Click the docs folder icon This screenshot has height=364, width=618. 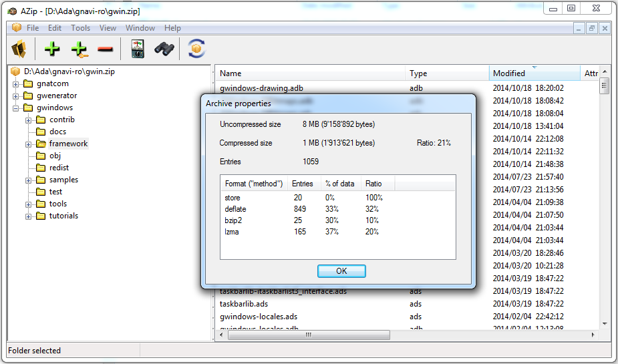(x=41, y=132)
